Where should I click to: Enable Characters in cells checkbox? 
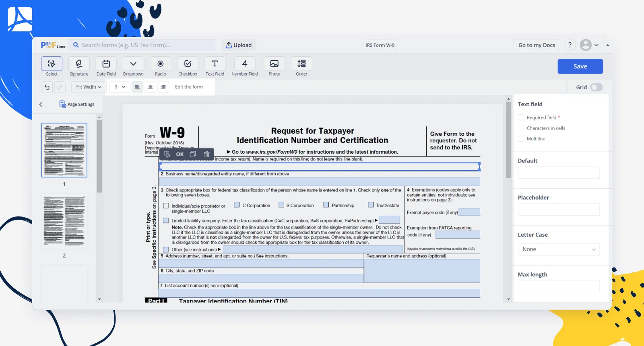(x=521, y=128)
